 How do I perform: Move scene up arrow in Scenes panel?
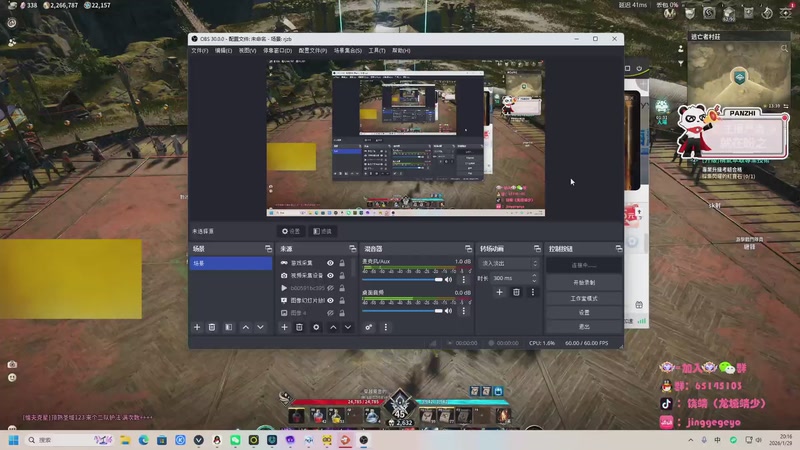(x=246, y=327)
